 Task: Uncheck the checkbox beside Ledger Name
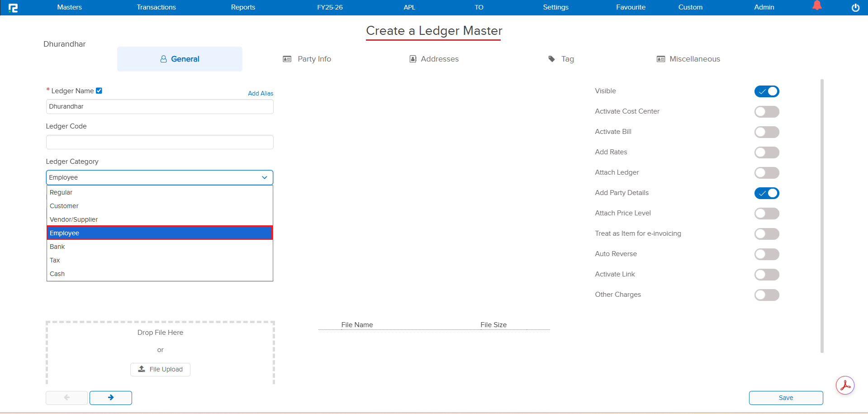(99, 90)
